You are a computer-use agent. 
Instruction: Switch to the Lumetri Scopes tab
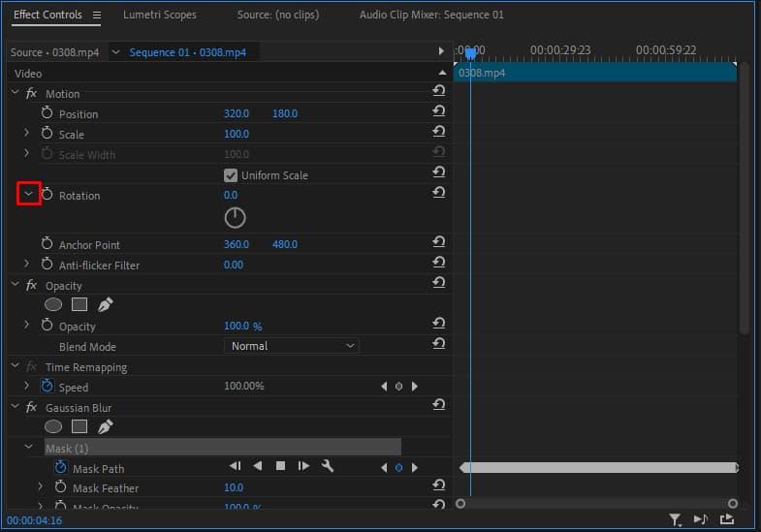point(160,16)
